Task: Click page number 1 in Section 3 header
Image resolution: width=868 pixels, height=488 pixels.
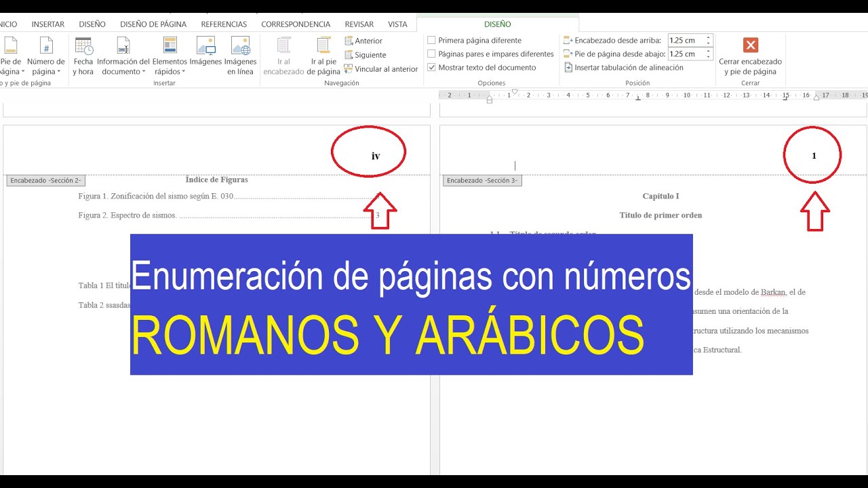Action: [x=814, y=156]
